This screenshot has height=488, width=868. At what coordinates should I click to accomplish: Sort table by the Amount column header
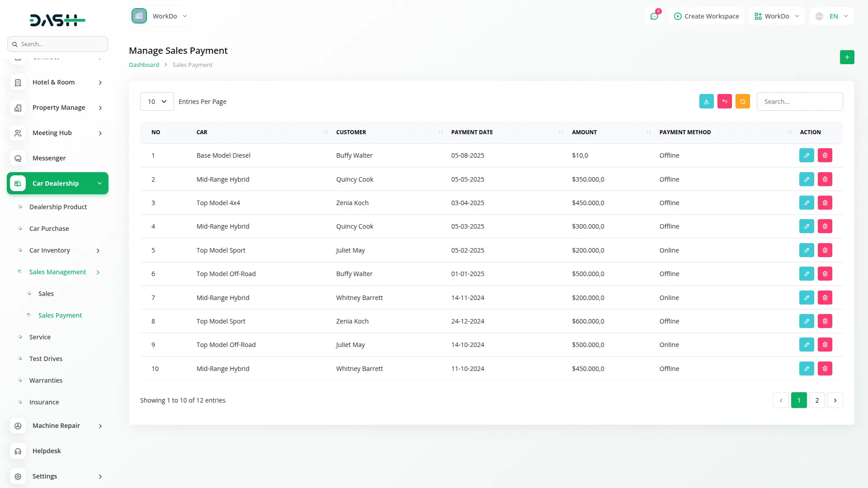pos(584,132)
